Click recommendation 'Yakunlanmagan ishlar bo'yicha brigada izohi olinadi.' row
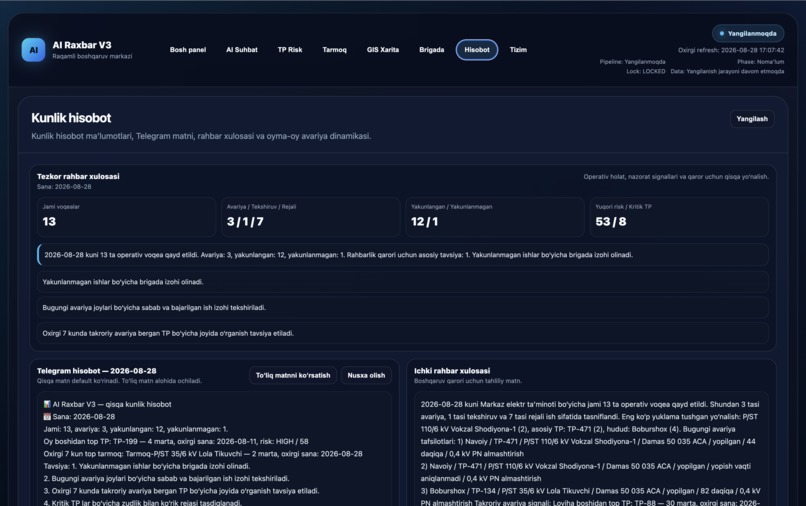806x506 pixels. [402, 282]
